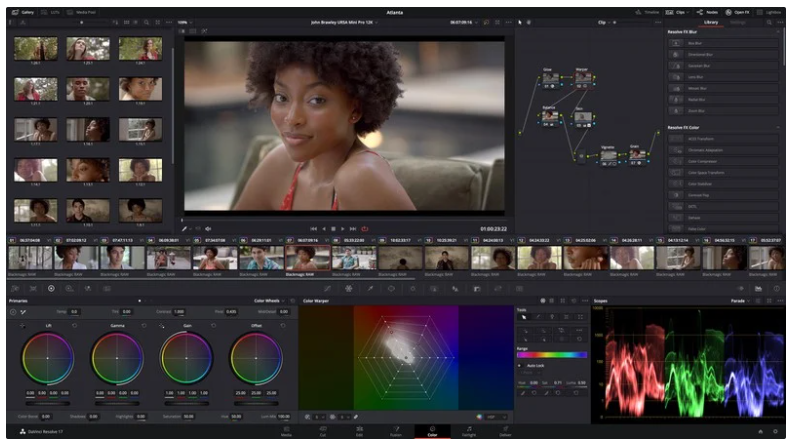Click the viewer audio mute speaker icon

pos(208,229)
